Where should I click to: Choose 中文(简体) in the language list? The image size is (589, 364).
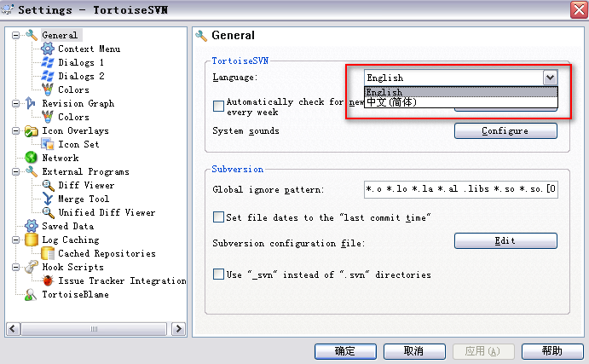tap(461, 102)
